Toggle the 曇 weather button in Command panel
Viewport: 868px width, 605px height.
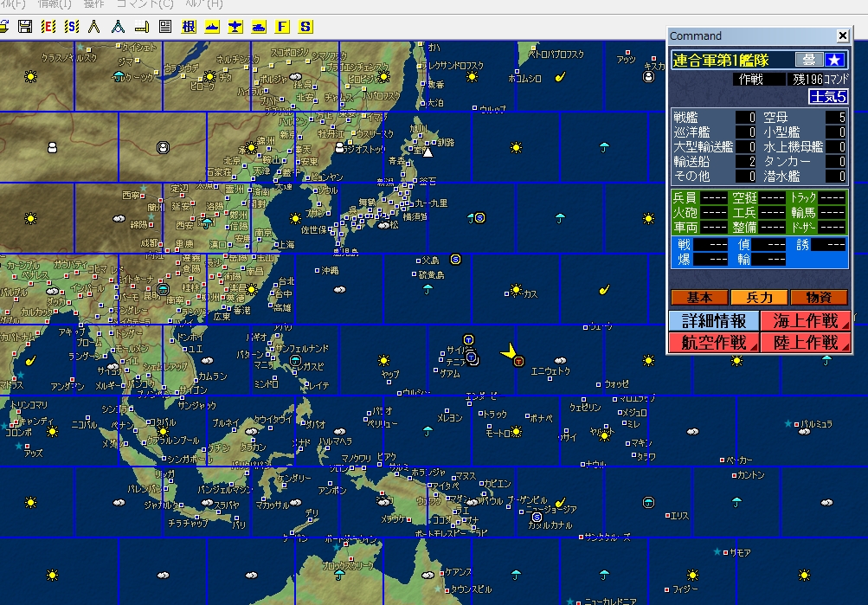coord(809,60)
